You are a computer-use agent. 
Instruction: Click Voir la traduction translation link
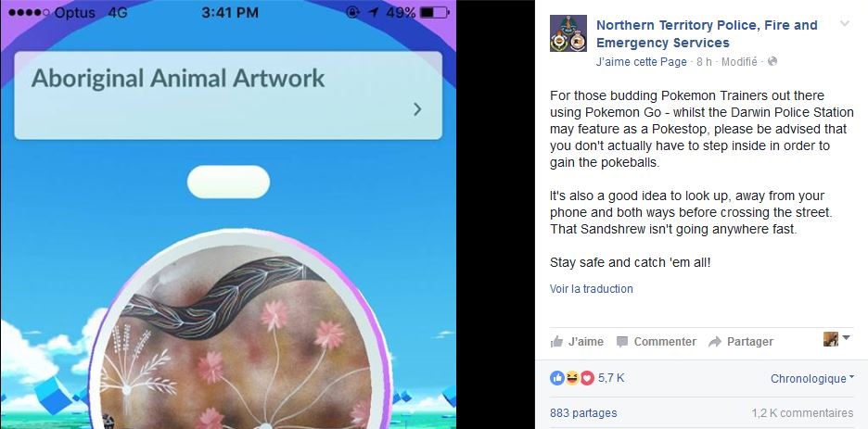click(592, 288)
